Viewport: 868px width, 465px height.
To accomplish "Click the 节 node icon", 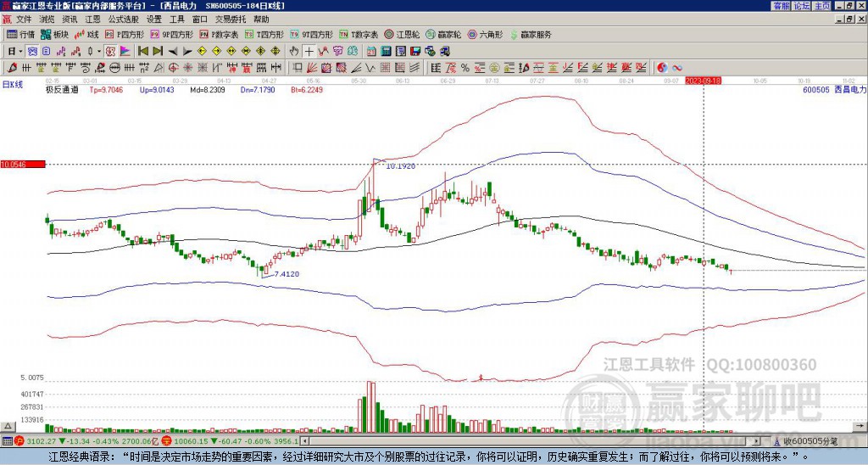I will (337, 52).
